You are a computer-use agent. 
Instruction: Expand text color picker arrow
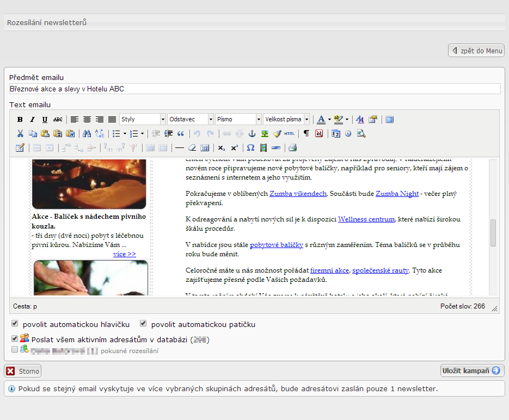(329, 119)
